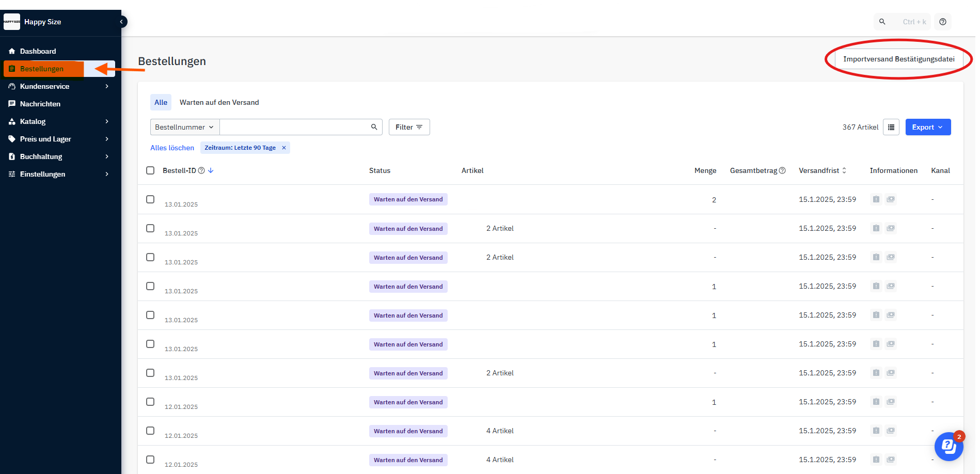Image resolution: width=980 pixels, height=474 pixels.
Task: Select the last visible order row checkbox
Action: pyautogui.click(x=150, y=460)
